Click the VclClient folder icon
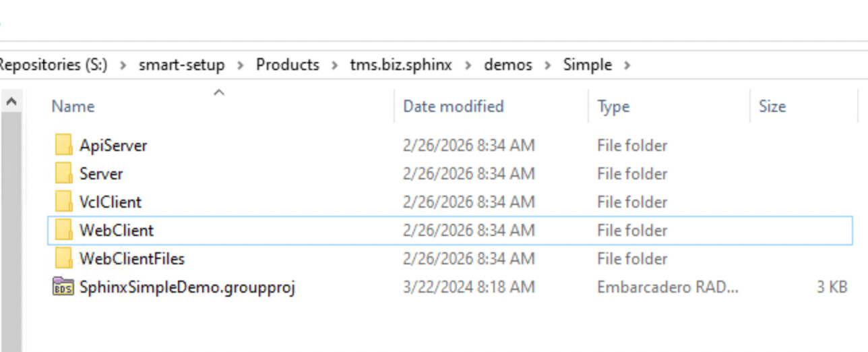This screenshot has height=352, width=868. [64, 202]
